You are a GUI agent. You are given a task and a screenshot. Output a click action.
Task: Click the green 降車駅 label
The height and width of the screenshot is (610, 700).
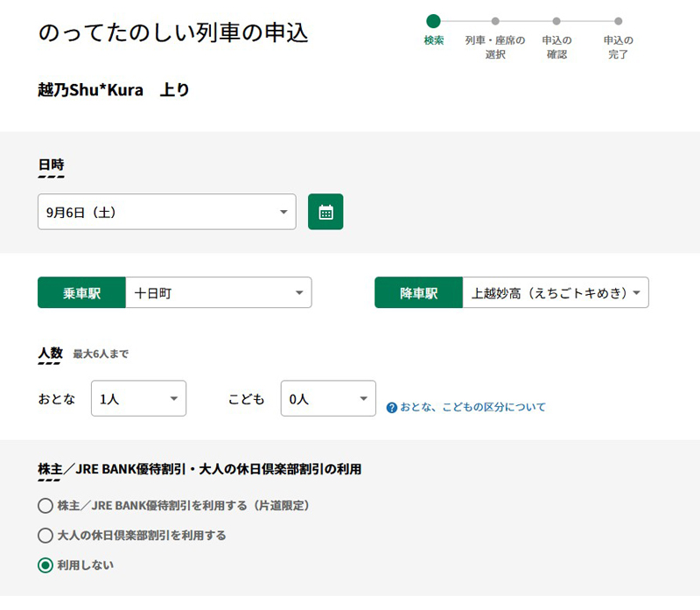[x=418, y=293]
